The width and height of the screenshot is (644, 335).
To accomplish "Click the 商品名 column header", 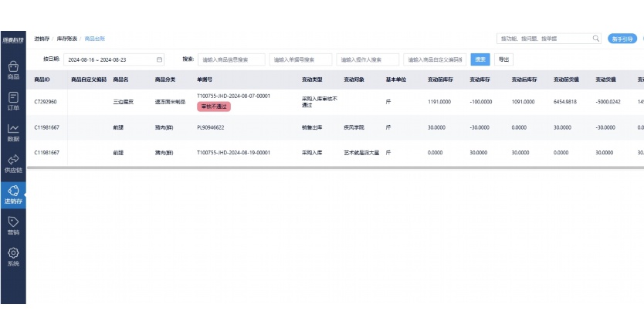I will (120, 80).
